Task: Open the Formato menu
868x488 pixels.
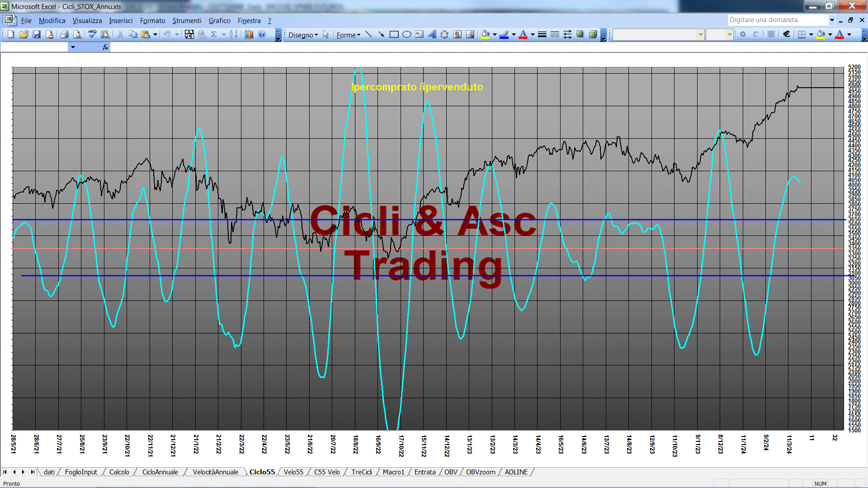Action: 152,21
